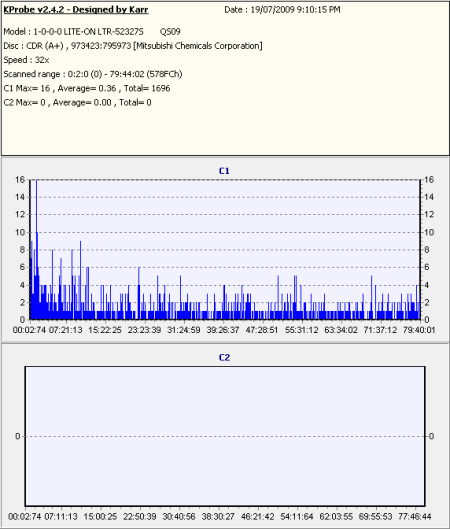Click the 10 gridline label on C1 left axis

coord(20,232)
